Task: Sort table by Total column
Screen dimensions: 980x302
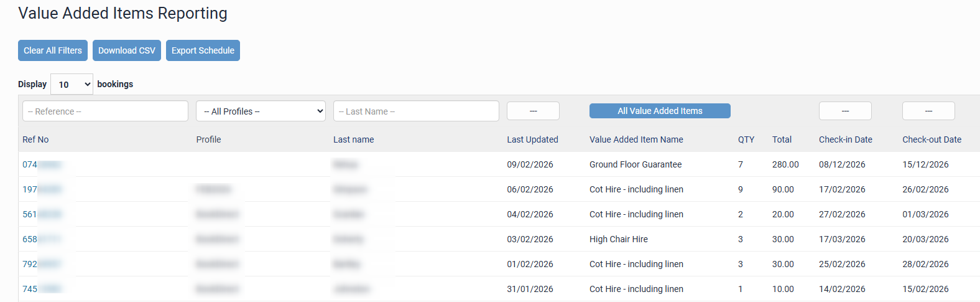Action: click(x=782, y=139)
